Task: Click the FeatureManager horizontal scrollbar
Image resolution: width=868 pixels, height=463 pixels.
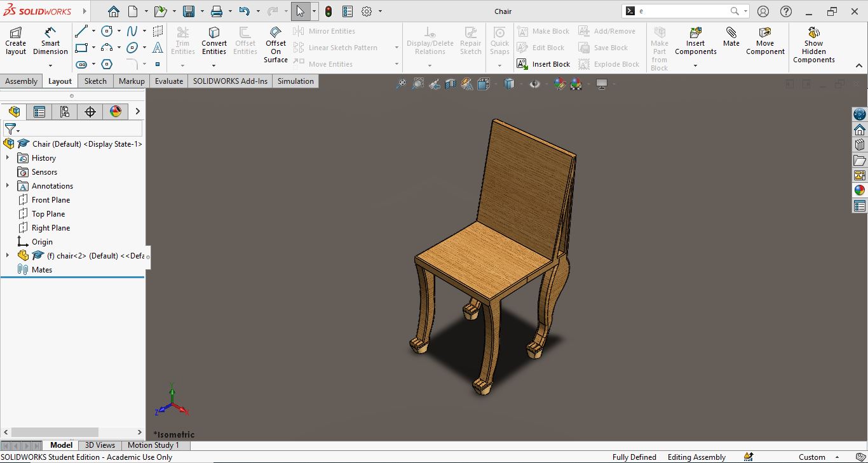Action: pos(55,432)
